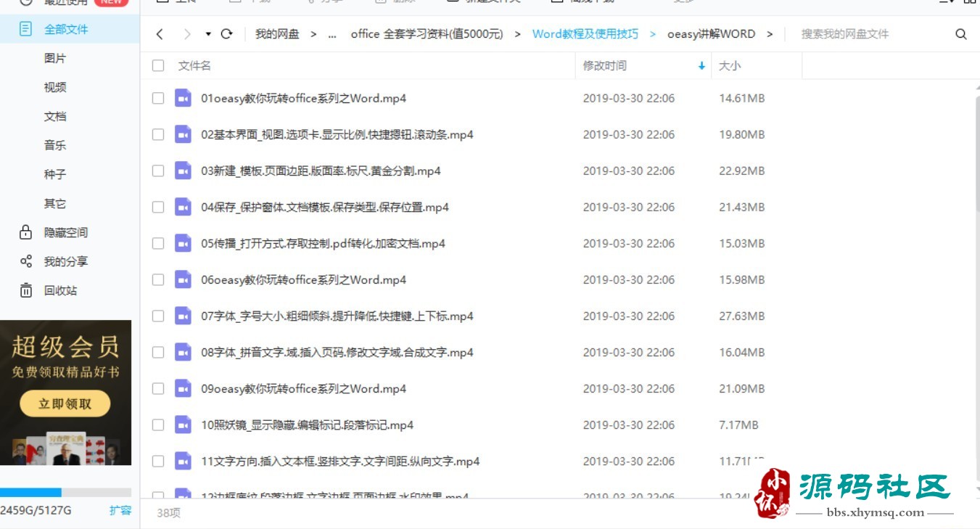This screenshot has height=529, width=980.
Task: Check the box for 08字体_拼音文字 file
Action: pos(158,352)
